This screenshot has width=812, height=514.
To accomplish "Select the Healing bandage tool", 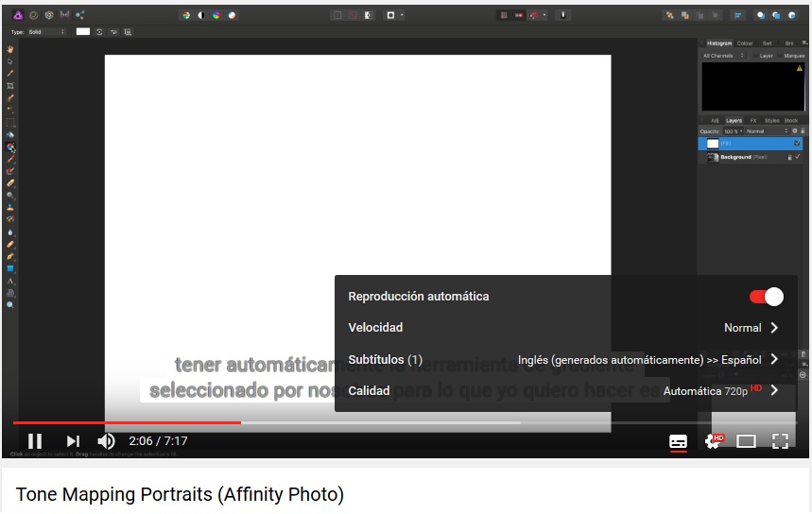I will (x=9, y=245).
